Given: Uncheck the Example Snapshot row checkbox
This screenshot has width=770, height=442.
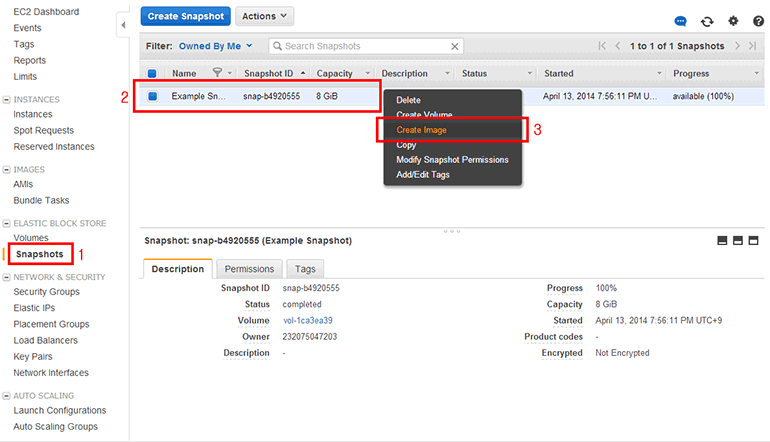Looking at the screenshot, I should tap(153, 97).
